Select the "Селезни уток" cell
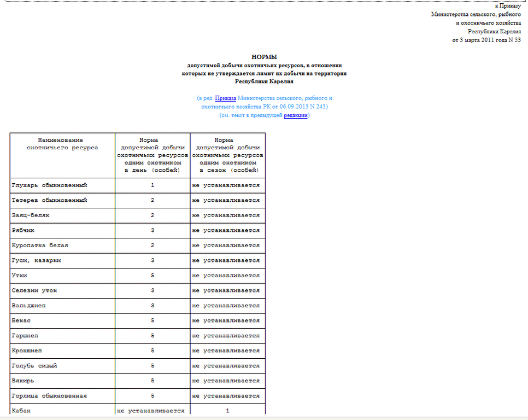 click(x=34, y=290)
